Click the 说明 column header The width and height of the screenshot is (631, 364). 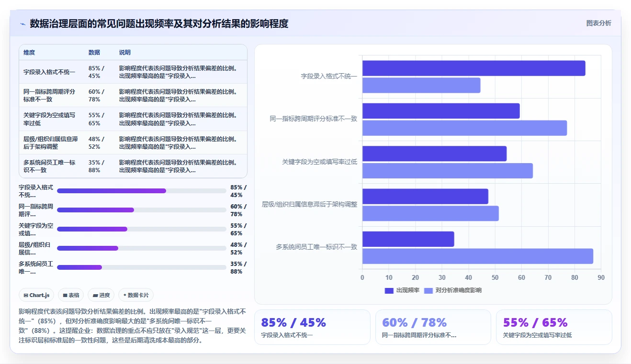[125, 53]
